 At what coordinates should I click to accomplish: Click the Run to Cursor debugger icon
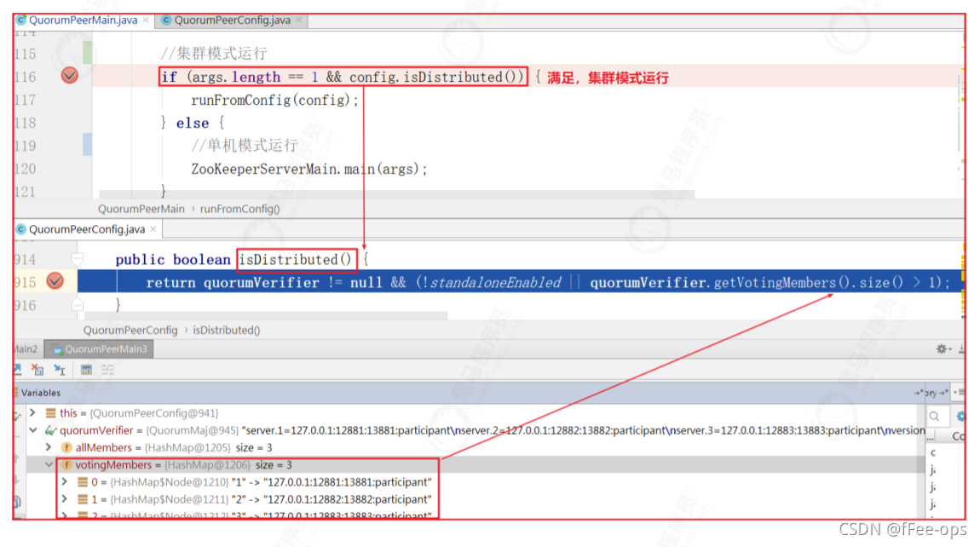[60, 370]
